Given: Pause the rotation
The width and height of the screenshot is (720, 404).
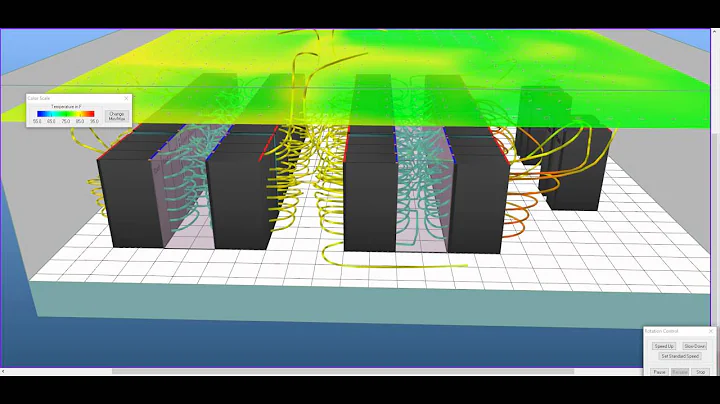Looking at the screenshot, I should coord(659,372).
